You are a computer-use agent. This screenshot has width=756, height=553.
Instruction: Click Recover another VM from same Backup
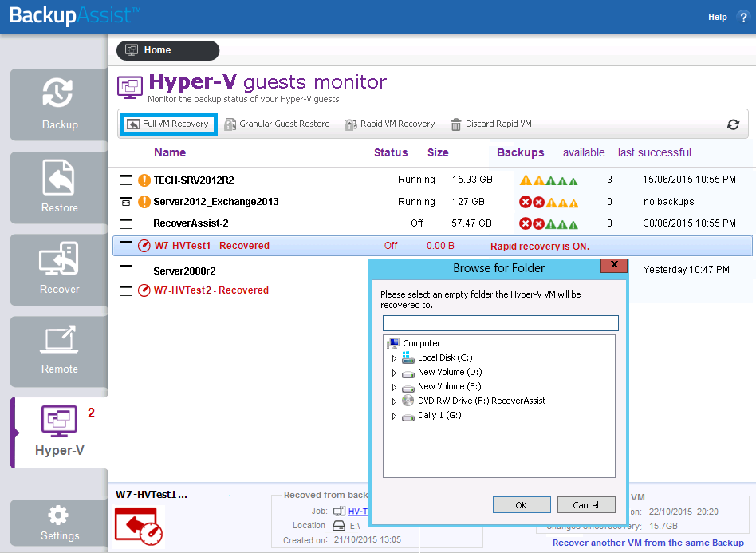[648, 543]
